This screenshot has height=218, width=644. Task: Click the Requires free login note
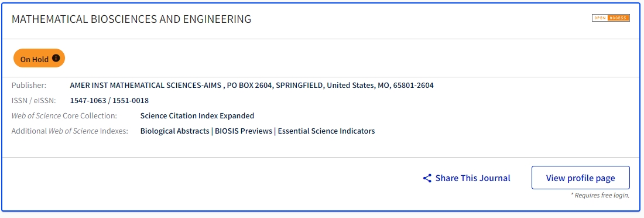(600, 195)
